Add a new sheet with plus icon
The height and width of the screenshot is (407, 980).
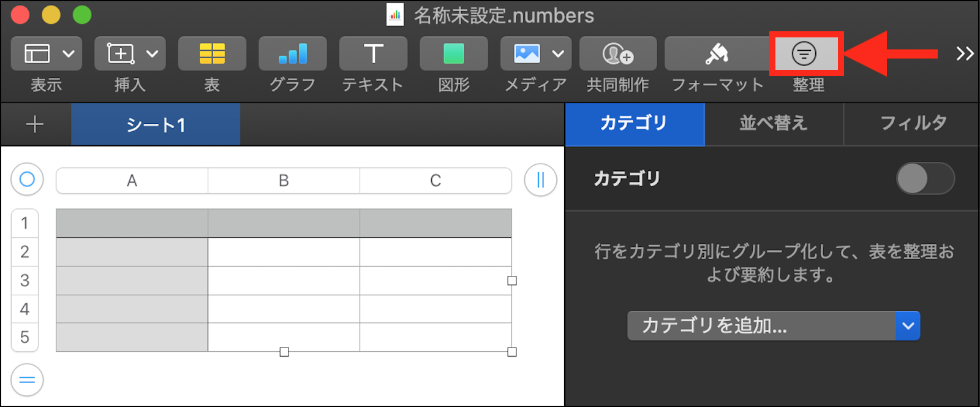point(35,124)
